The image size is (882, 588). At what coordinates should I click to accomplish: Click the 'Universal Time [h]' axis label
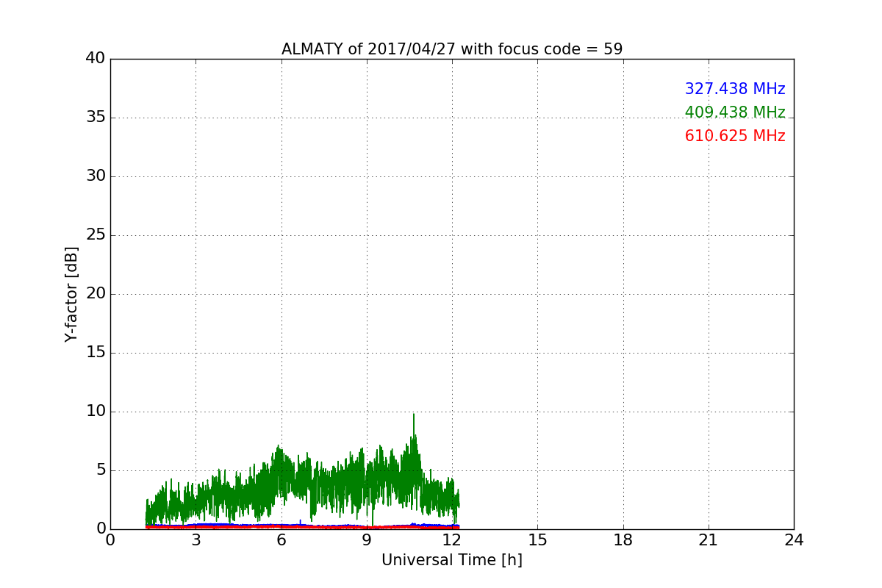452,560
